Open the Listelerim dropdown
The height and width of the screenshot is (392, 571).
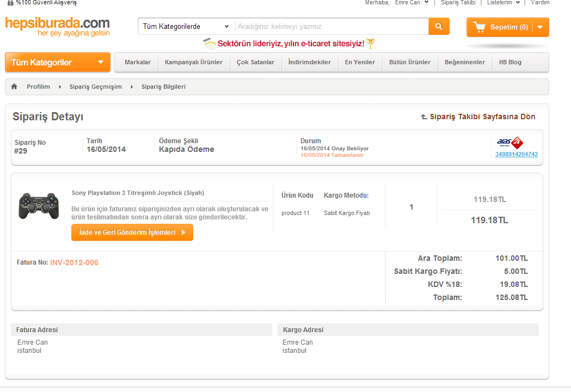[503, 3]
